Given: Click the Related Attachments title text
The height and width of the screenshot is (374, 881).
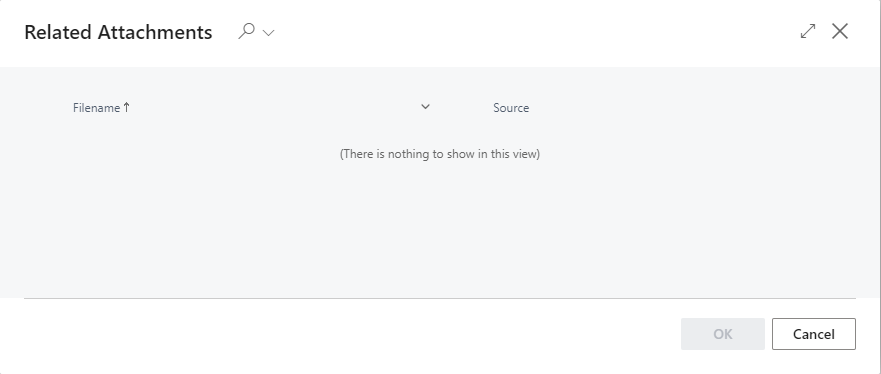Looking at the screenshot, I should coord(118,32).
